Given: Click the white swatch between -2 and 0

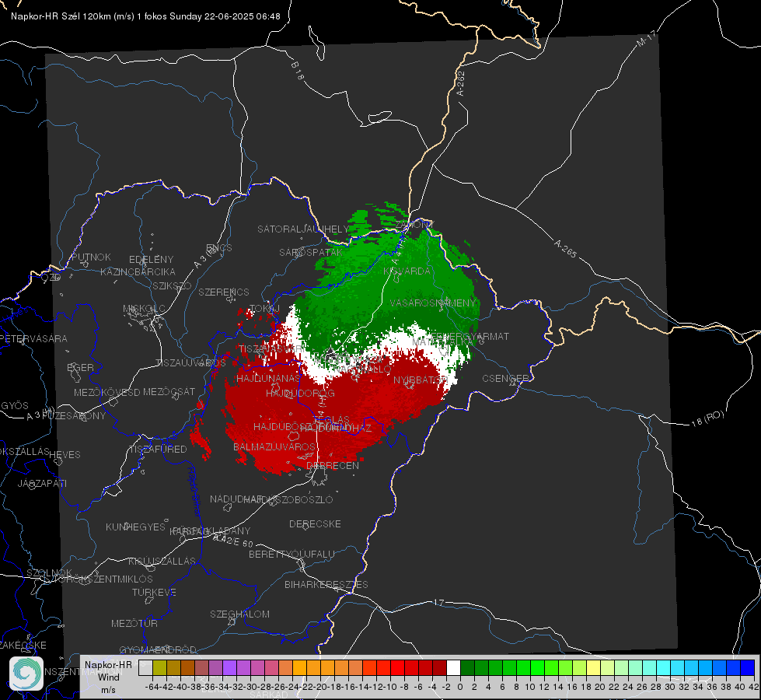Looking at the screenshot, I should [453, 667].
